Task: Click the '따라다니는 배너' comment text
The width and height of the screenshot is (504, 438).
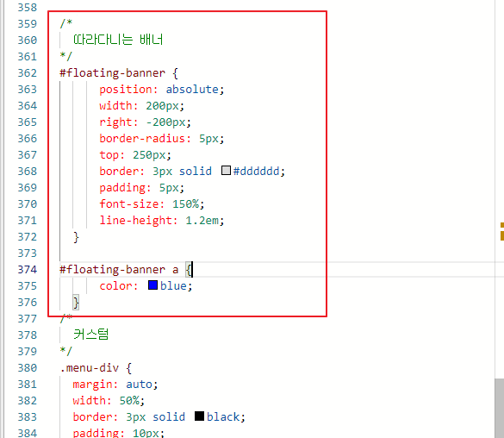Action: point(118,40)
